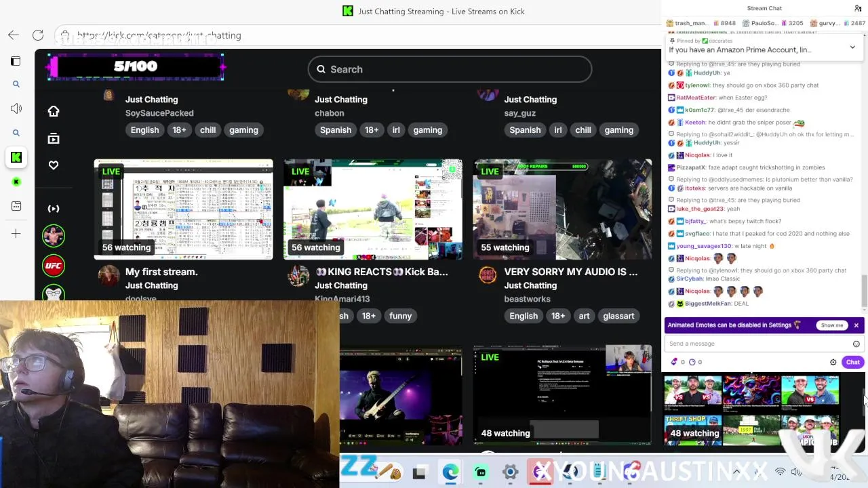Screen dimensions: 868x488
Task: Select English tag under SoySaucePacked
Action: pos(144,130)
